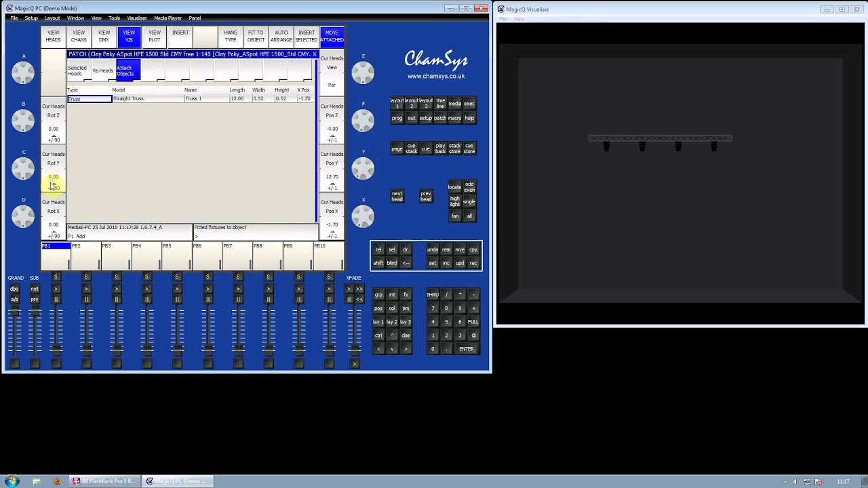Select the 'Truss 1' name cell
868x488 pixels.
[x=206, y=99]
